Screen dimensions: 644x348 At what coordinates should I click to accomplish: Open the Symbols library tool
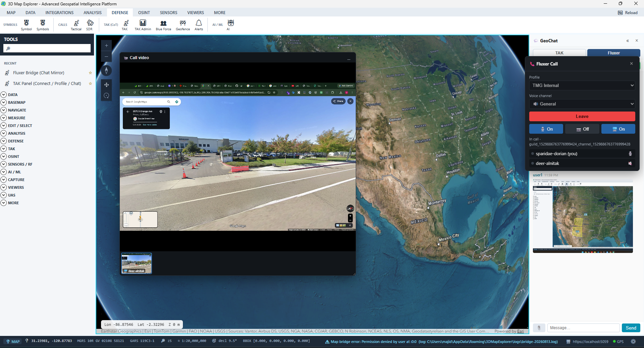[x=43, y=25]
